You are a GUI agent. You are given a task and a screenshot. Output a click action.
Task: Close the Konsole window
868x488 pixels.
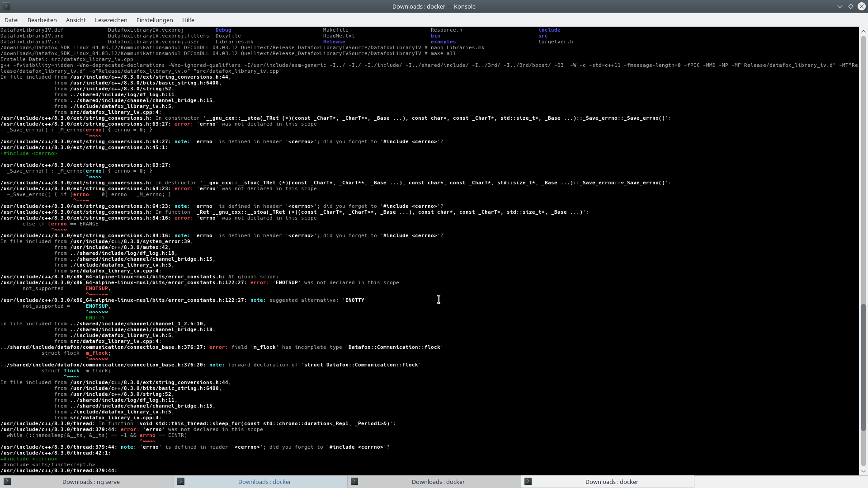click(862, 6)
